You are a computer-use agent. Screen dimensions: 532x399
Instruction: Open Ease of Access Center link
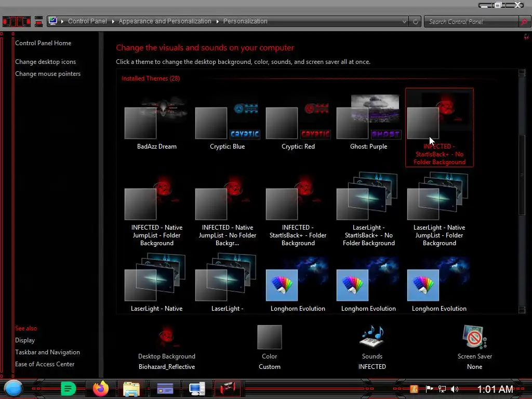(x=45, y=364)
